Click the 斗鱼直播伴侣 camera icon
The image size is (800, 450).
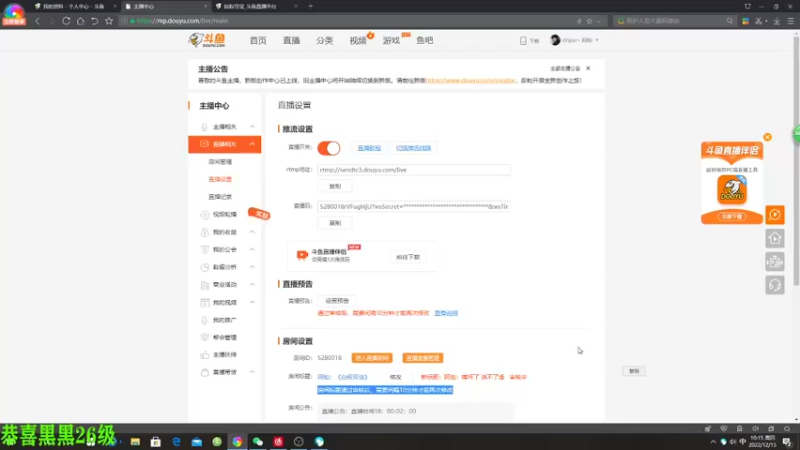[x=302, y=255]
